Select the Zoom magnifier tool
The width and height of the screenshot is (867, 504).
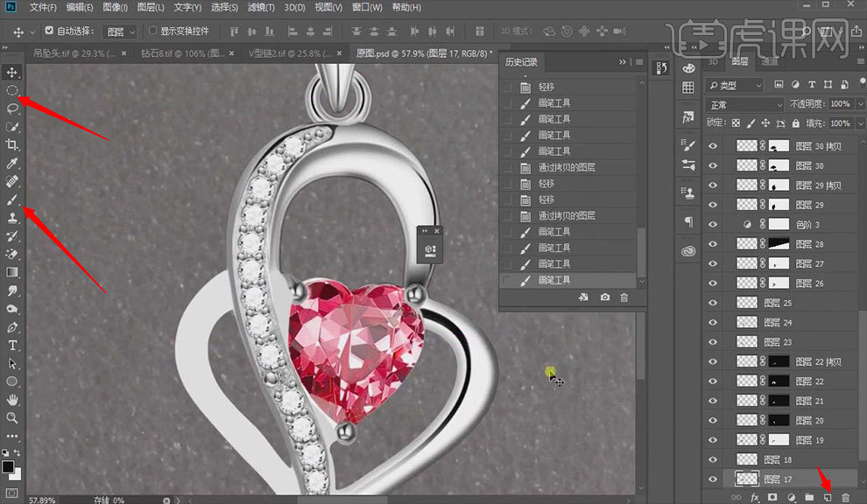[12, 418]
